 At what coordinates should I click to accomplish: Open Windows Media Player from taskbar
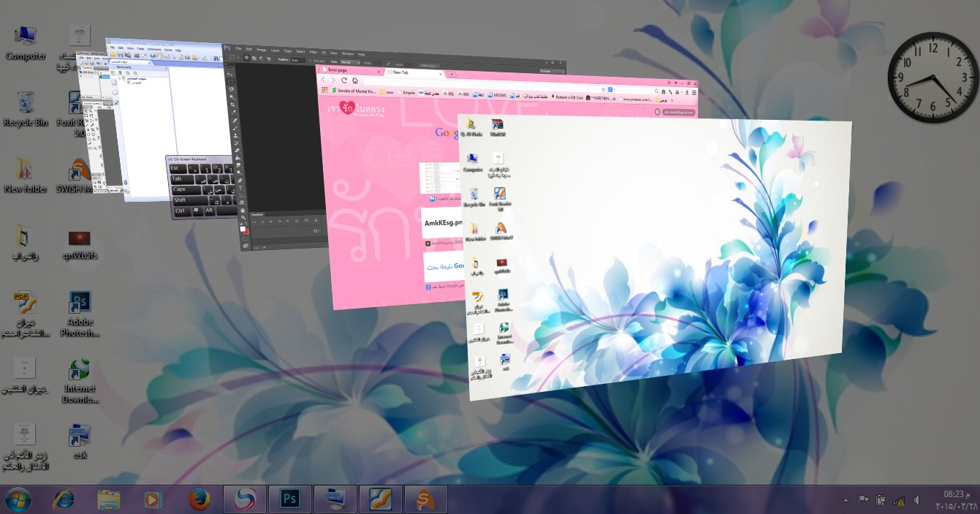tap(153, 499)
